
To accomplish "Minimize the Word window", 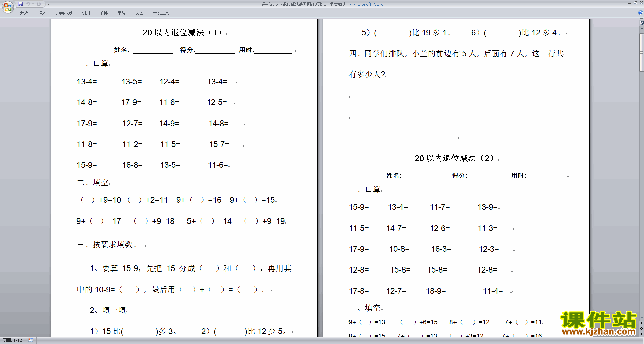I will pos(629,3).
